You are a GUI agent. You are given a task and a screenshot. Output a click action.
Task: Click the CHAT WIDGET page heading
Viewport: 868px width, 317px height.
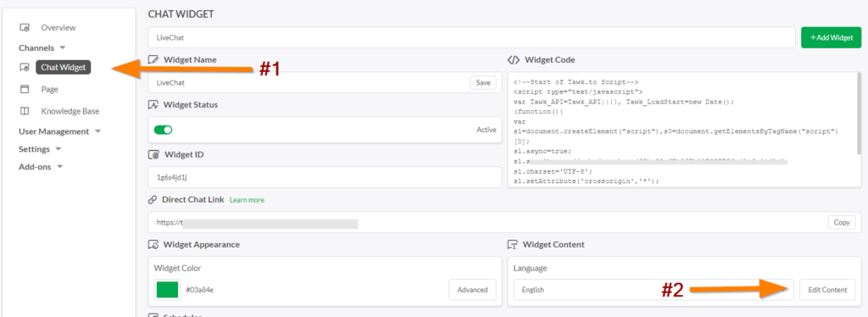[x=181, y=14]
